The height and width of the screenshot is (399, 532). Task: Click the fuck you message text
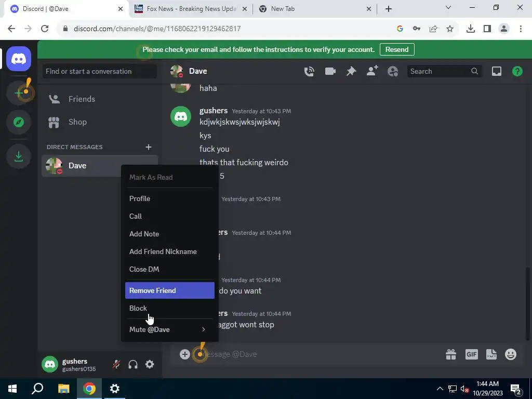(x=214, y=149)
